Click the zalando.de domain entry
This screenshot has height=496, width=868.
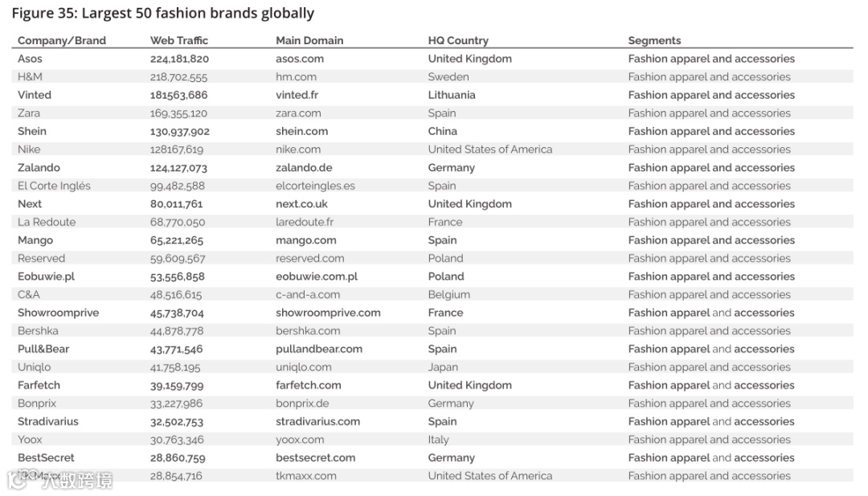304,167
